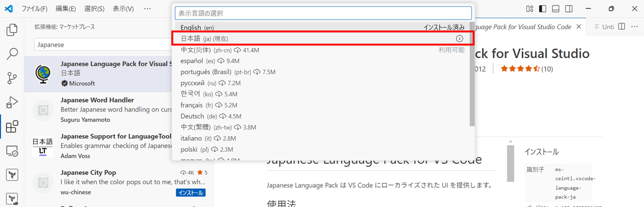Click the download icon beside italiano
The height and width of the screenshot is (207, 644).
217,138
